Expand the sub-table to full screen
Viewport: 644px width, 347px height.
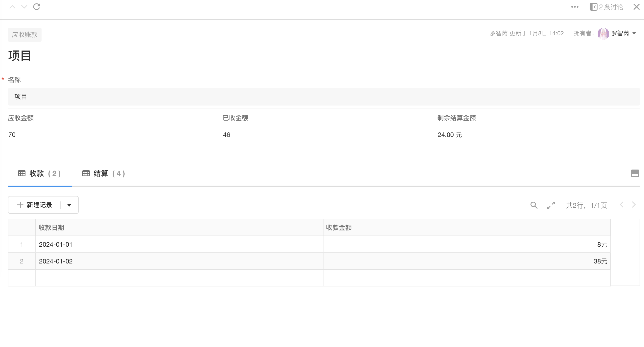551,205
